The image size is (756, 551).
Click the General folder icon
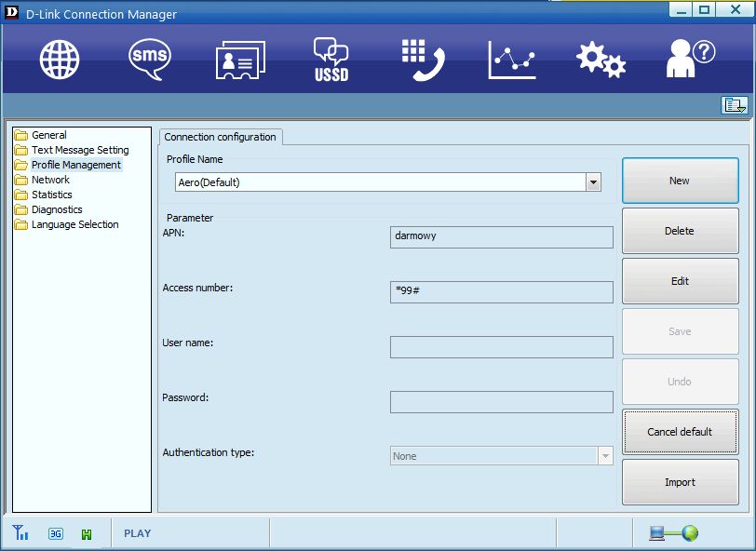(20, 135)
